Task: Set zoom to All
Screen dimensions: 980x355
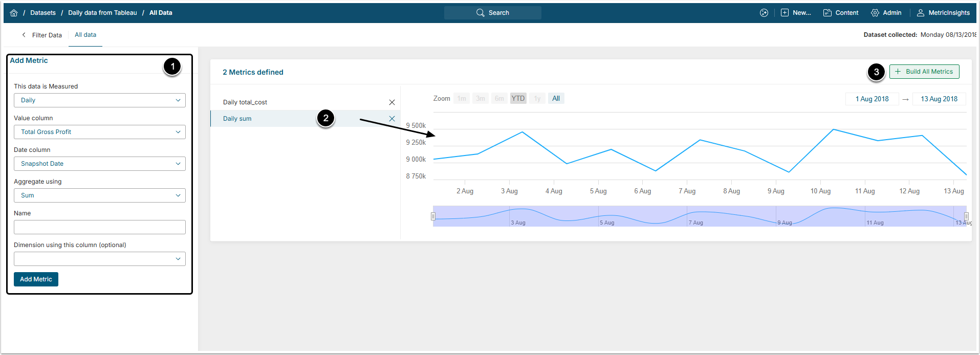Action: (x=556, y=98)
